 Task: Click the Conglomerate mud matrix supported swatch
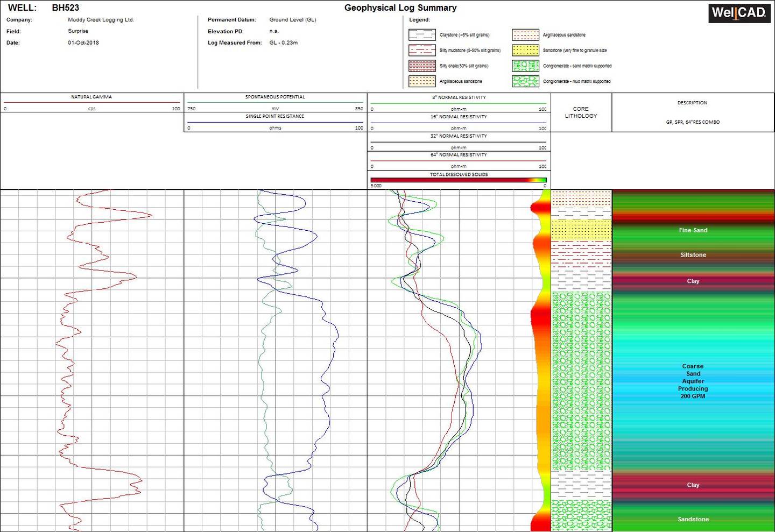[525, 81]
